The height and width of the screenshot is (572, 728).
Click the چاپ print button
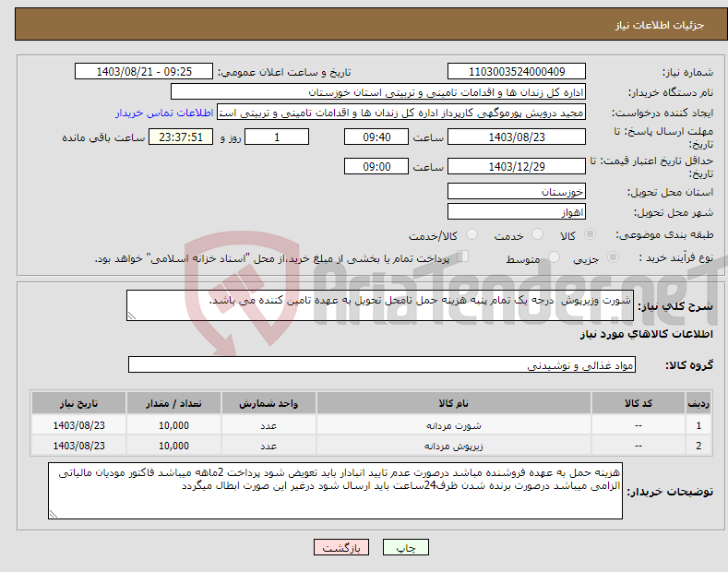point(406,548)
